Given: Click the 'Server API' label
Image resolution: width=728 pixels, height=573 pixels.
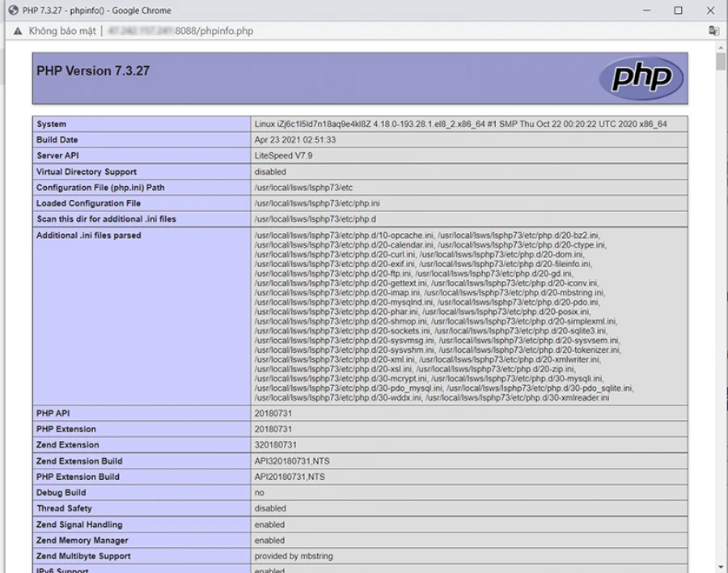Looking at the screenshot, I should point(58,155).
